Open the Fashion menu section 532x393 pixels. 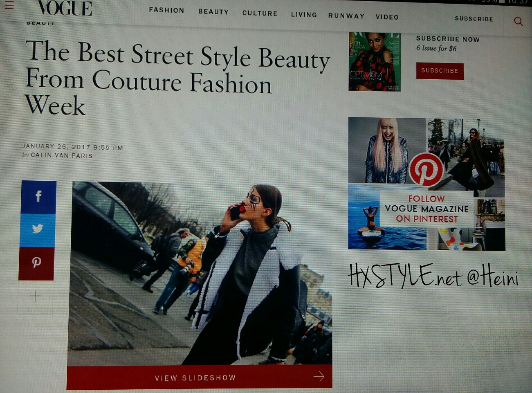(166, 10)
